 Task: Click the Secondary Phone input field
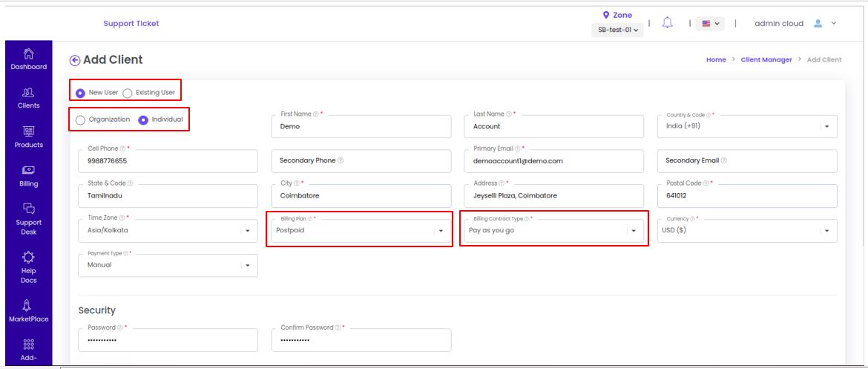[361, 160]
